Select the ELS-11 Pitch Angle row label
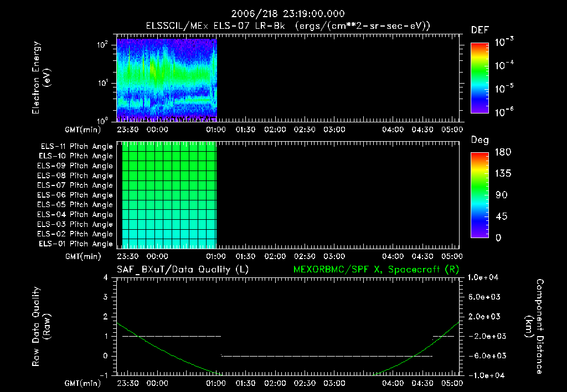This screenshot has width=567, height=392. point(76,147)
